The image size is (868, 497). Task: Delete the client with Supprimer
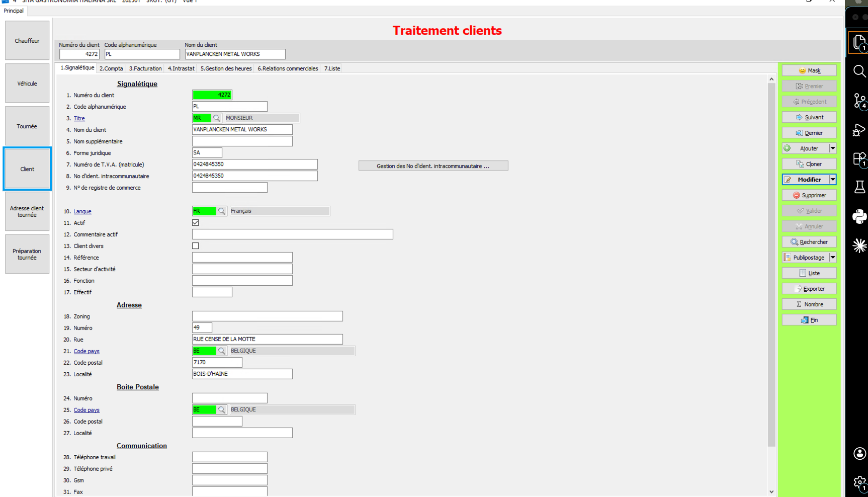(x=809, y=195)
